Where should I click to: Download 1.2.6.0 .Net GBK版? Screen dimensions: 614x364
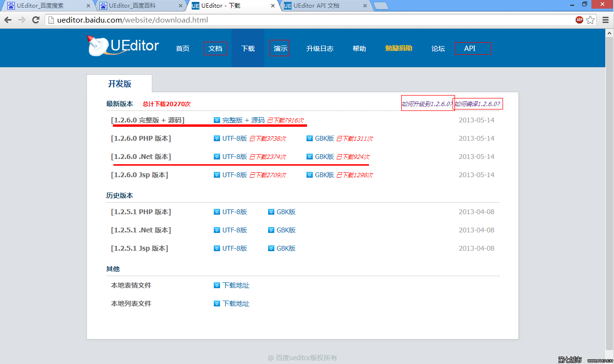pyautogui.click(x=324, y=157)
